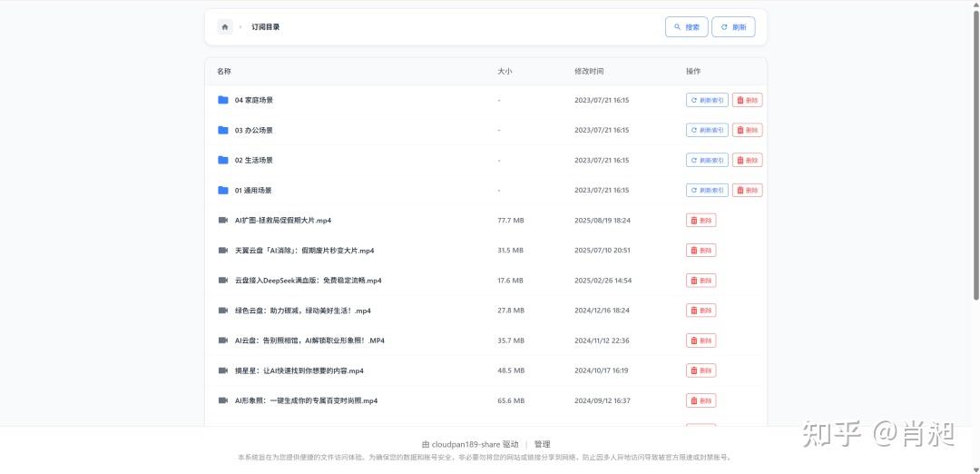Delete the 01 通用场景 folder

(x=748, y=190)
